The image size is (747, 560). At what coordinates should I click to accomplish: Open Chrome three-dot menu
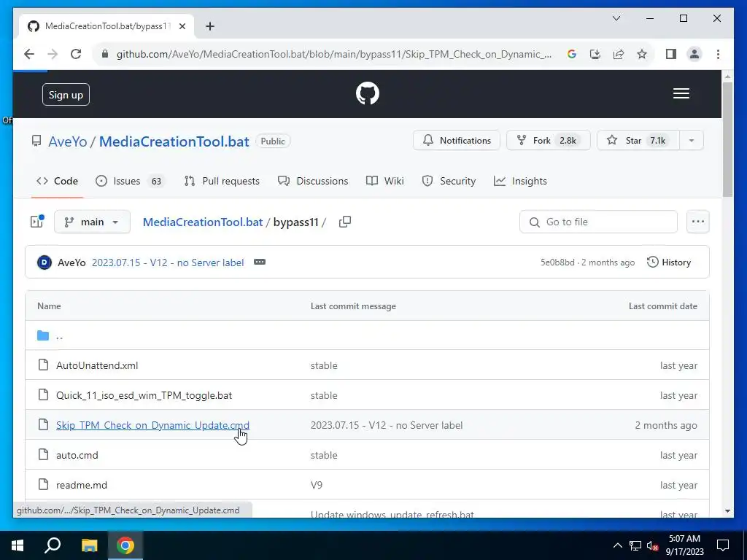point(718,54)
